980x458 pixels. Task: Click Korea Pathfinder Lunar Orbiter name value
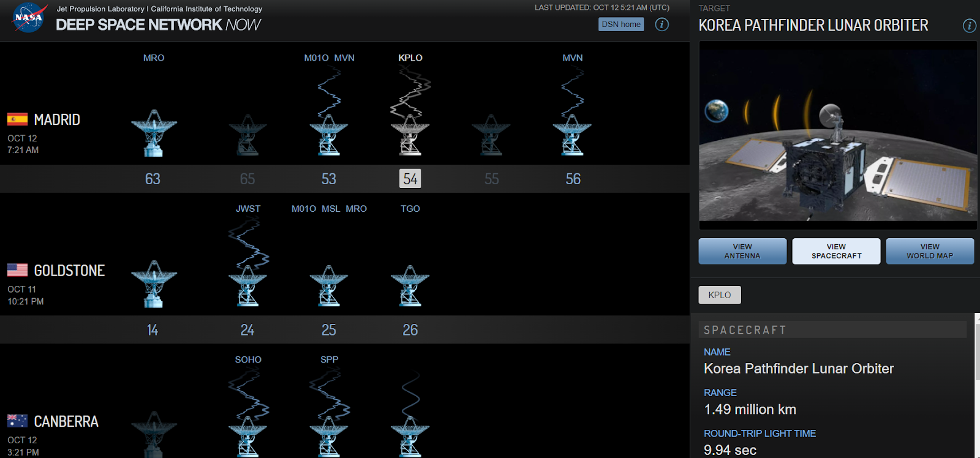point(799,369)
